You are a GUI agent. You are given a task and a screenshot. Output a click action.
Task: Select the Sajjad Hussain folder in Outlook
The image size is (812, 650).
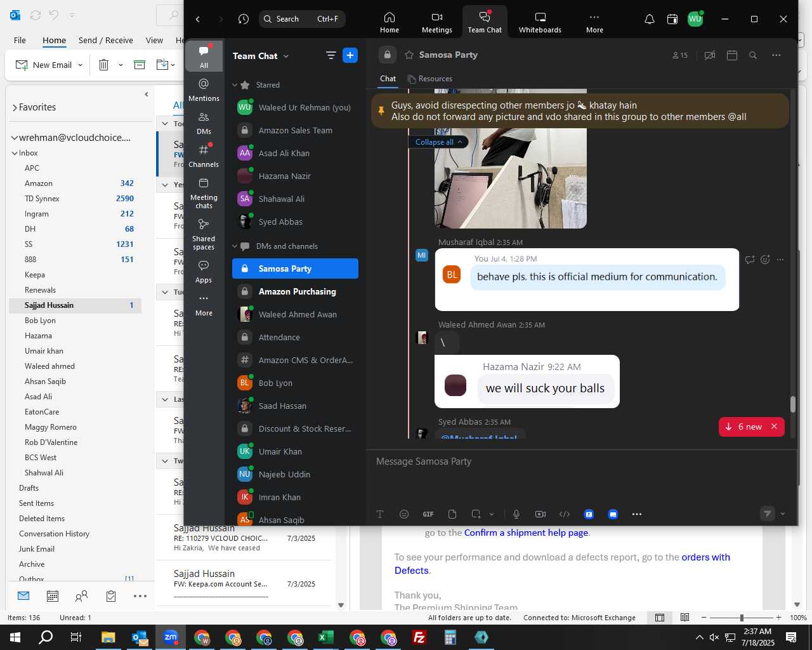(75, 305)
